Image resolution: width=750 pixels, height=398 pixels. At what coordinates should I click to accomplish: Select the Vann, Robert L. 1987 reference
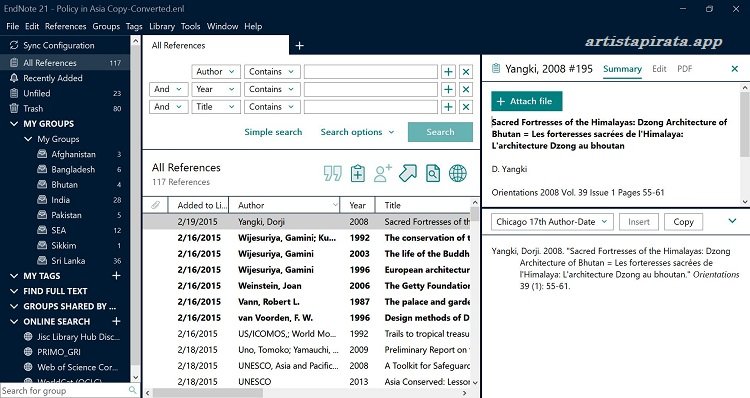(307, 302)
